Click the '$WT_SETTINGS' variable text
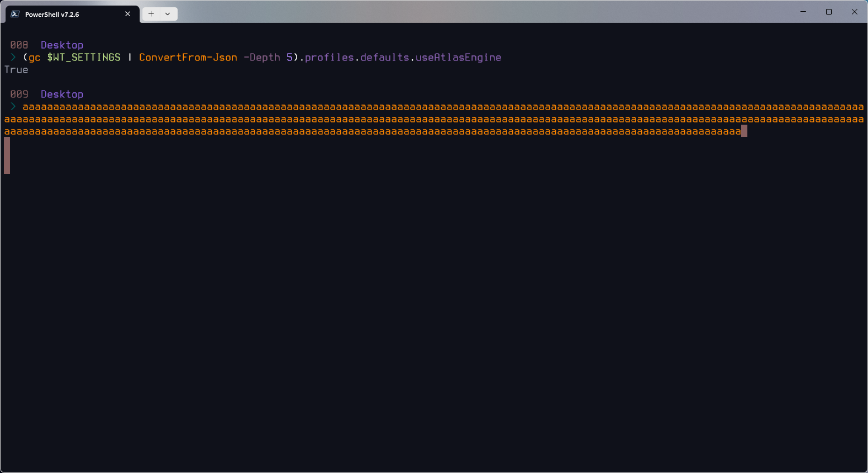The height and width of the screenshot is (473, 868). 84,58
